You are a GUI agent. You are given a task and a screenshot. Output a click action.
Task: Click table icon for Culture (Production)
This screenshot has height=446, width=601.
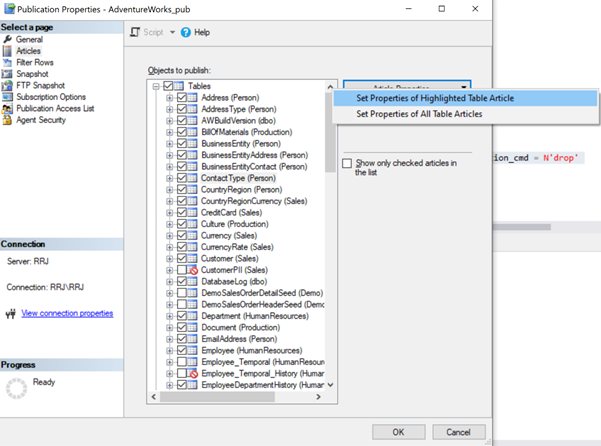pos(192,224)
